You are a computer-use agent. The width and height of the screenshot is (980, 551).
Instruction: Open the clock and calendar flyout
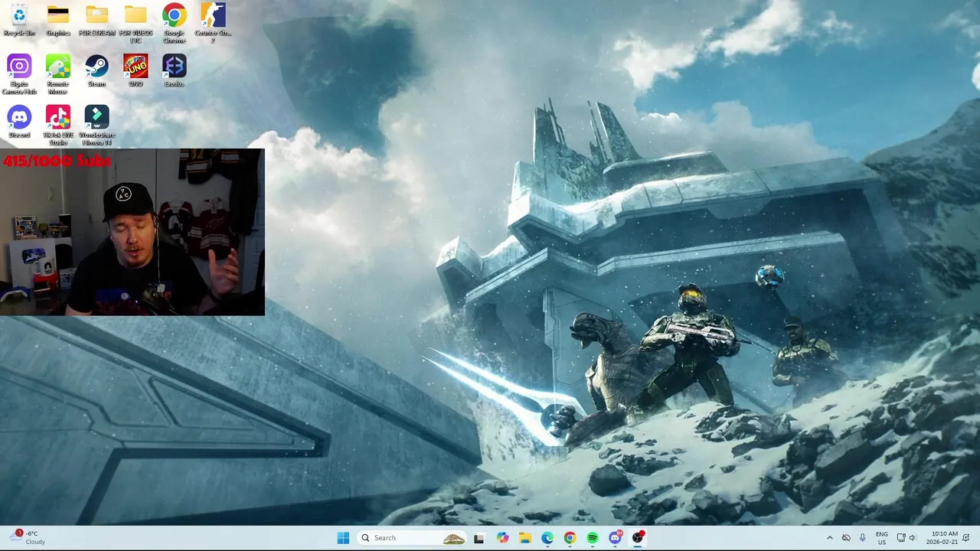(942, 537)
